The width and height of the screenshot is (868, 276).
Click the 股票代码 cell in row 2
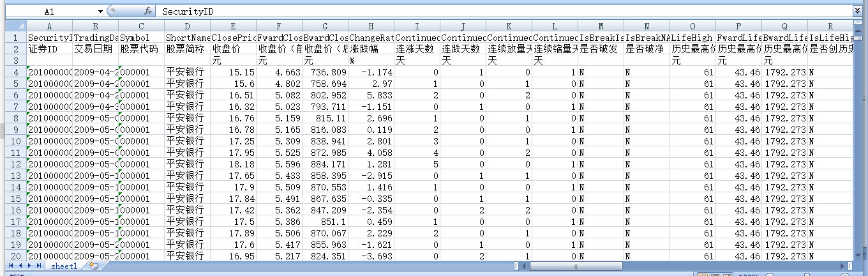[141, 49]
